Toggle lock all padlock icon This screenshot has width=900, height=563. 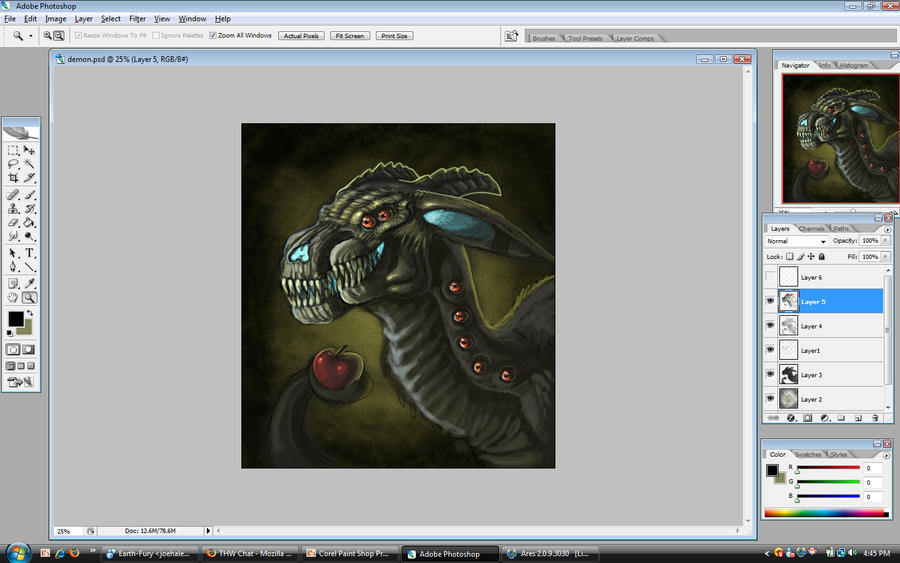pos(821,257)
